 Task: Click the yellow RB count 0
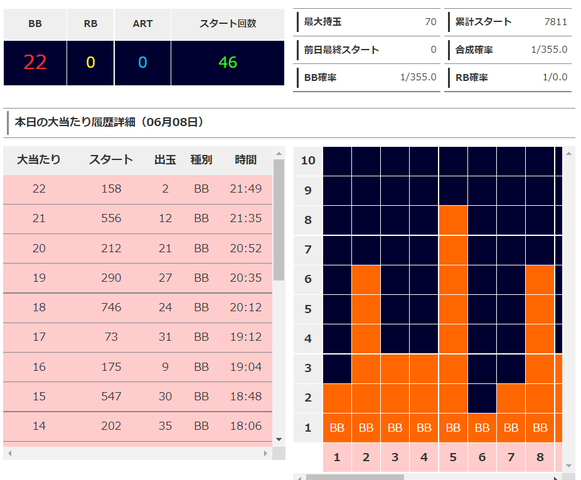(x=91, y=62)
